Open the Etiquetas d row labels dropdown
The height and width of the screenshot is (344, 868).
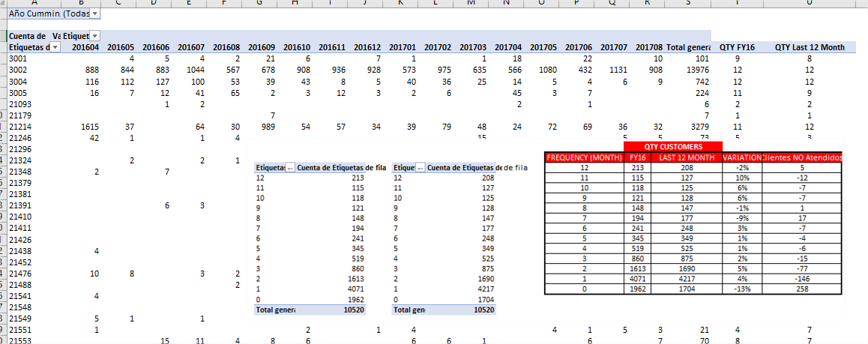pos(55,47)
